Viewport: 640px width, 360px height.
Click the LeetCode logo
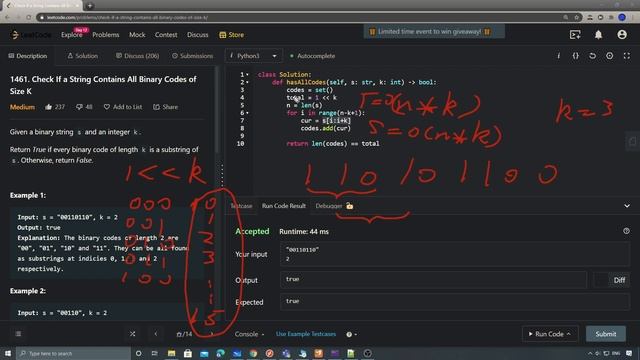pyautogui.click(x=31, y=35)
